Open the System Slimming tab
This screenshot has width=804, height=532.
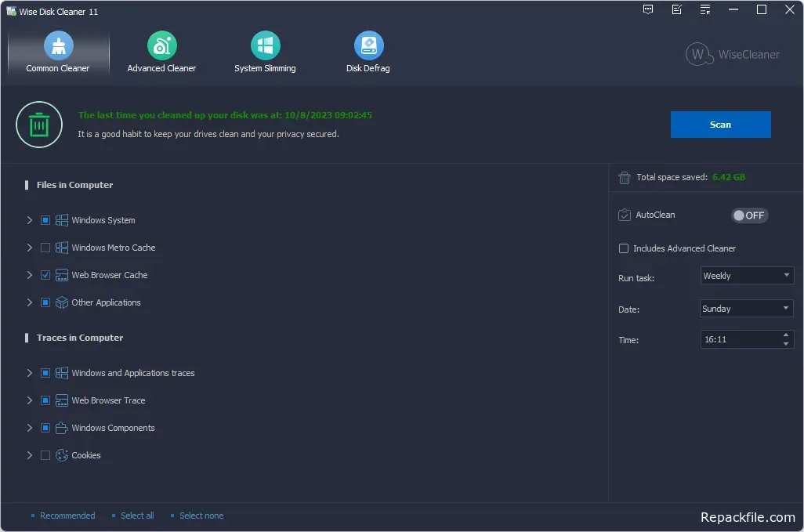pyautogui.click(x=265, y=52)
